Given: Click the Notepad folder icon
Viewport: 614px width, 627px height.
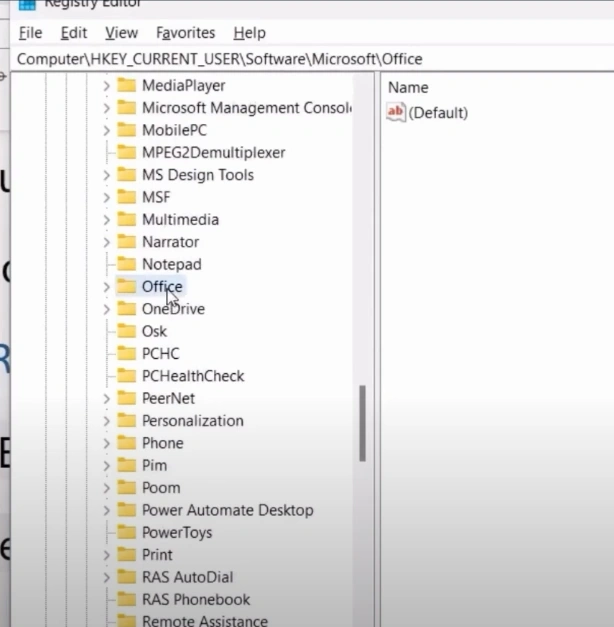Looking at the screenshot, I should (126, 264).
